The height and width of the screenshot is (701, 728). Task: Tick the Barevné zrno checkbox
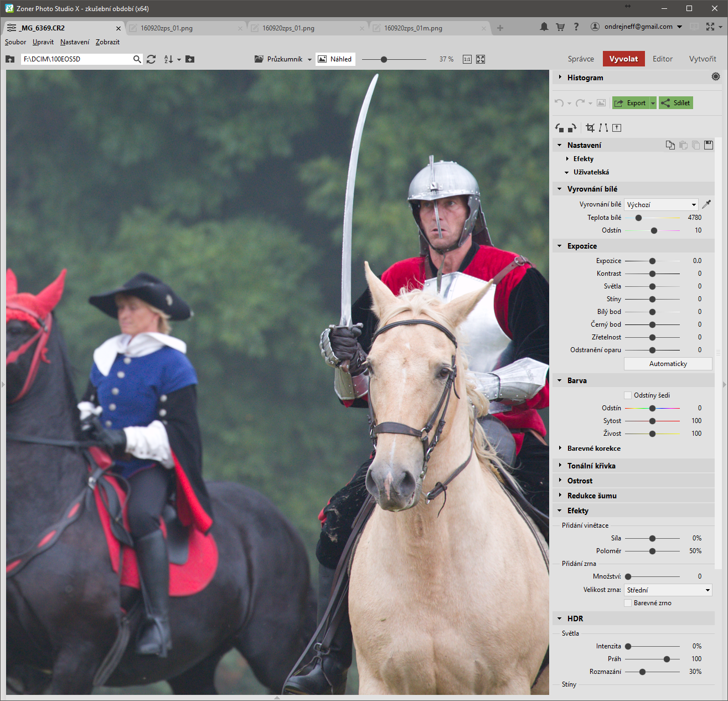coord(628,603)
